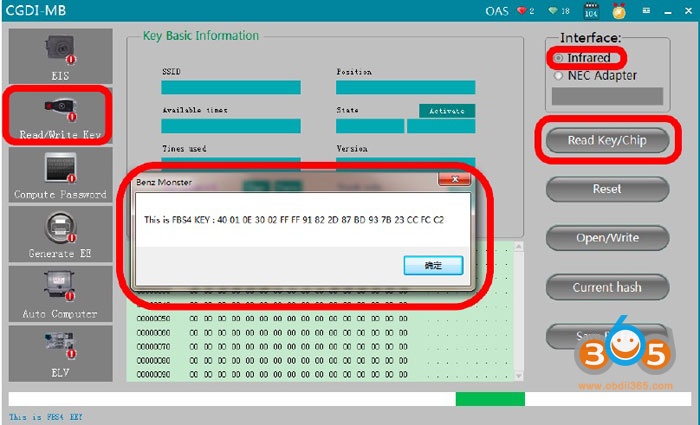Click the Open/Write button

[x=607, y=238]
